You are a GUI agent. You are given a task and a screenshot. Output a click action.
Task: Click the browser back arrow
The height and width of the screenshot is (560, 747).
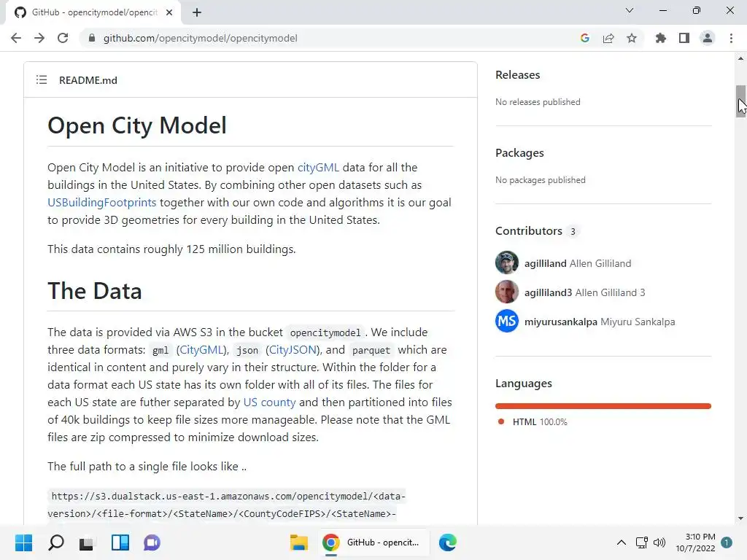coord(16,38)
